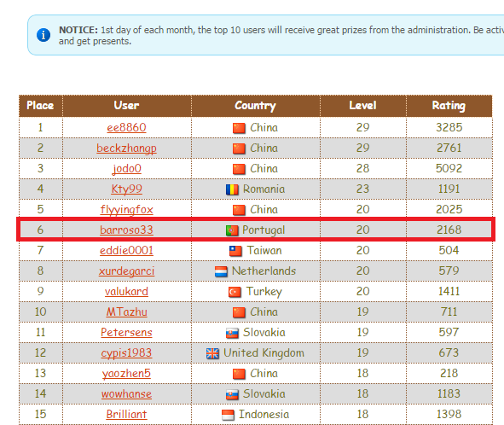Screen dimensions: 504x425
Task: Click the China flag in jodo0's row
Action: (239, 169)
